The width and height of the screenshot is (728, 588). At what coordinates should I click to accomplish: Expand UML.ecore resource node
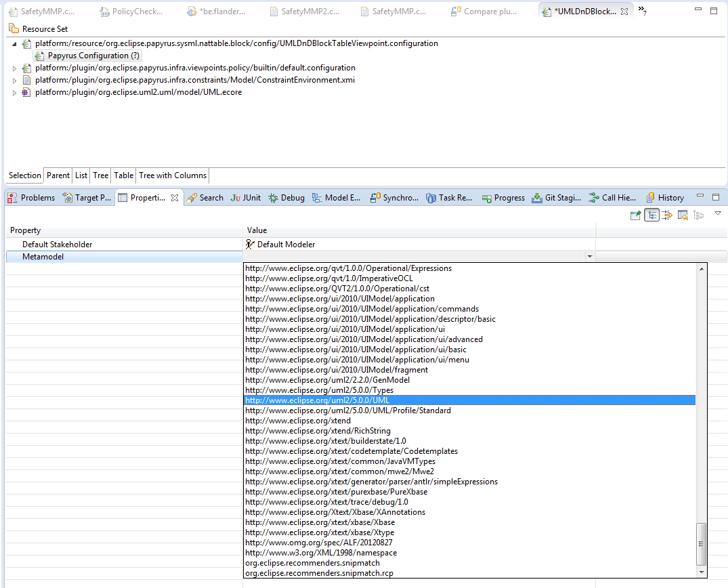(x=14, y=92)
